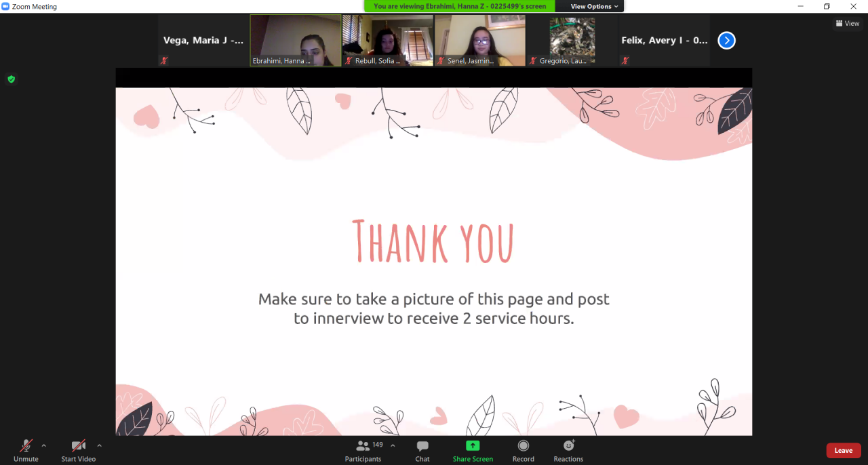
Task: Expand the arrow beside the Participants count
Action: point(393,445)
